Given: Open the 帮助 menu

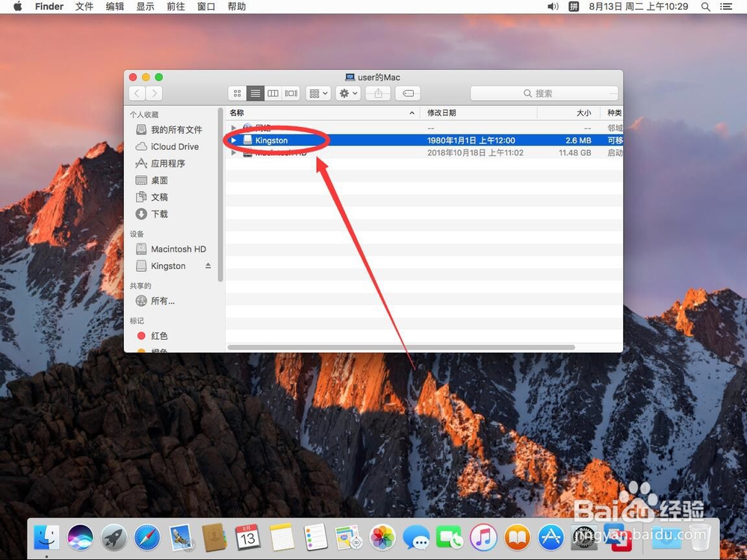Looking at the screenshot, I should click(x=237, y=7).
